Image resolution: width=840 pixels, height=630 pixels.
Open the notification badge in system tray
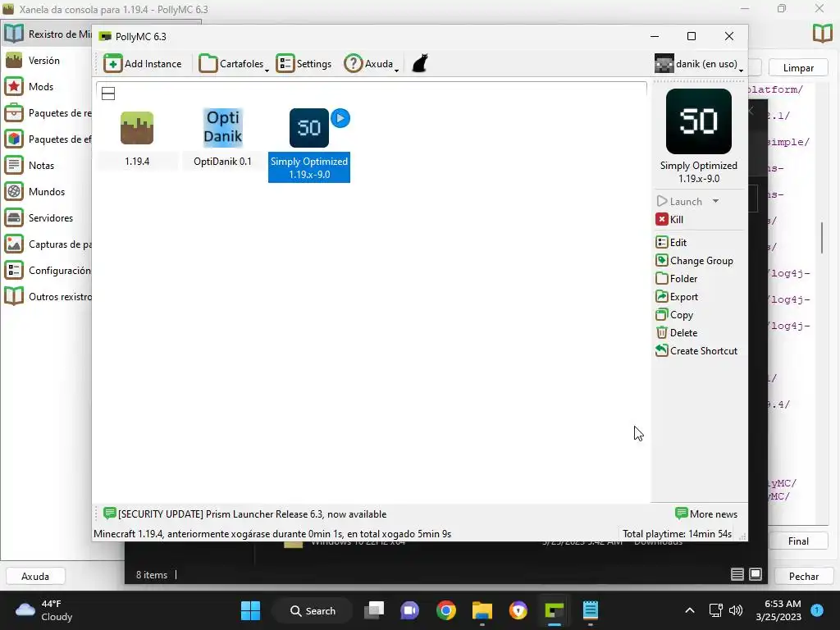pyautogui.click(x=817, y=610)
